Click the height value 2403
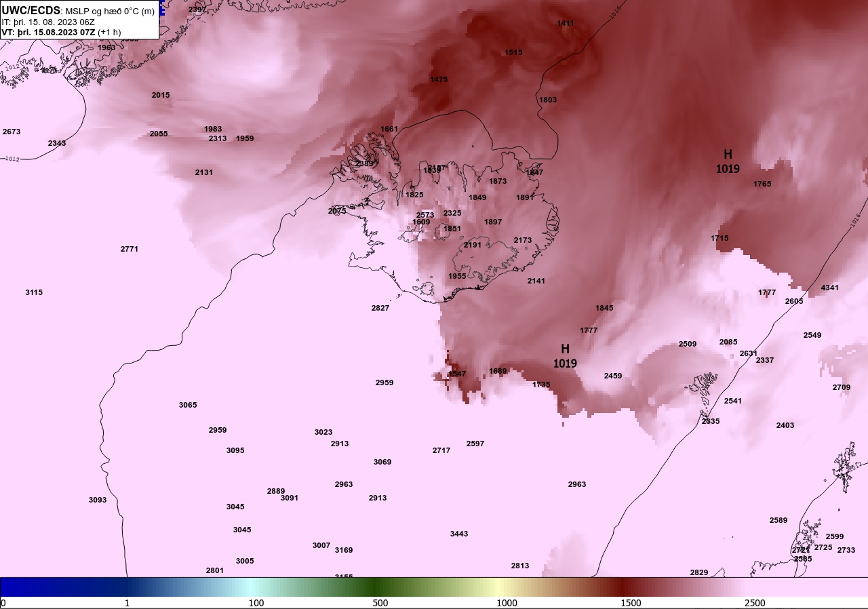The width and height of the screenshot is (868, 609). pyautogui.click(x=785, y=425)
